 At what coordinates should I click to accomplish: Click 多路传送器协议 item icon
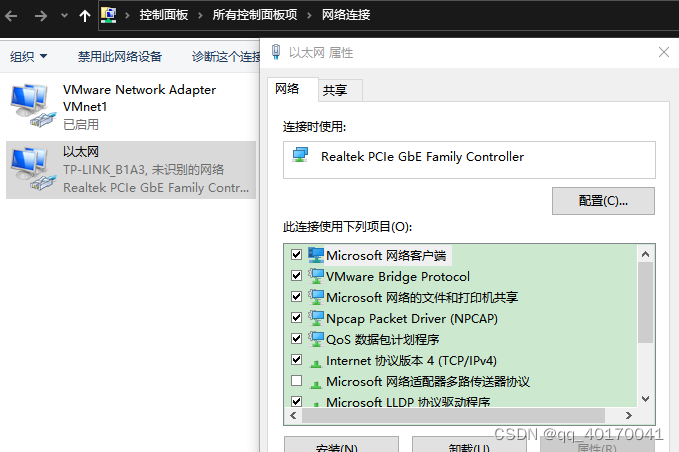click(316, 384)
